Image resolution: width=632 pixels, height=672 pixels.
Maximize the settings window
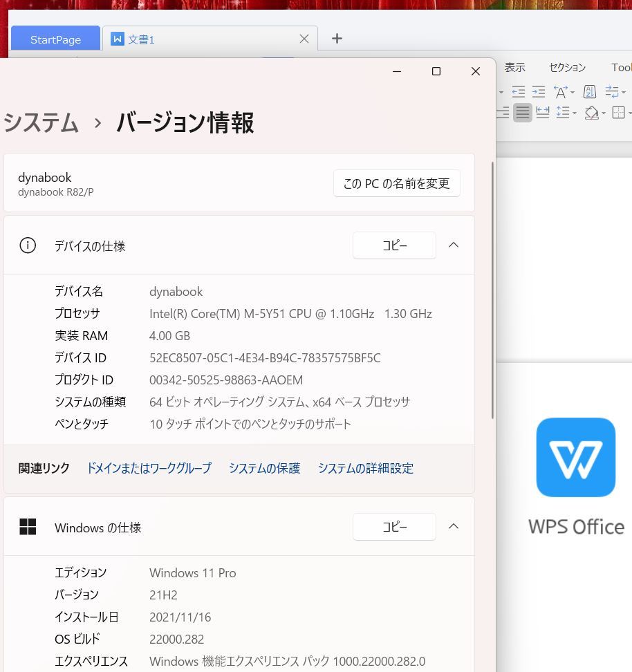click(x=436, y=71)
